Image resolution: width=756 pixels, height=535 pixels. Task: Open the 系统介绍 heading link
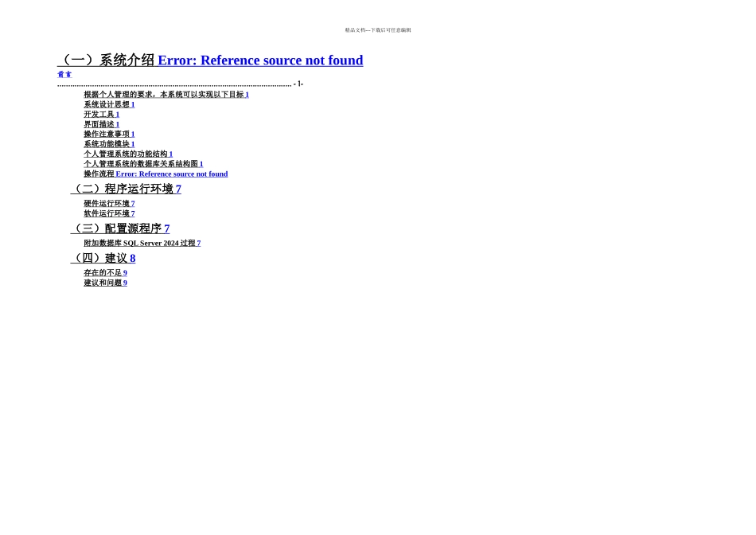point(210,60)
